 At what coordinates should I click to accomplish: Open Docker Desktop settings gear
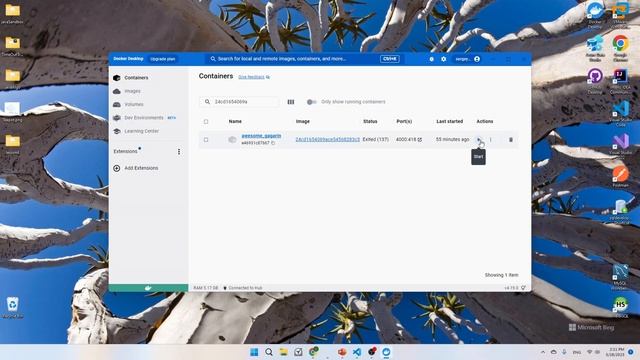[444, 59]
